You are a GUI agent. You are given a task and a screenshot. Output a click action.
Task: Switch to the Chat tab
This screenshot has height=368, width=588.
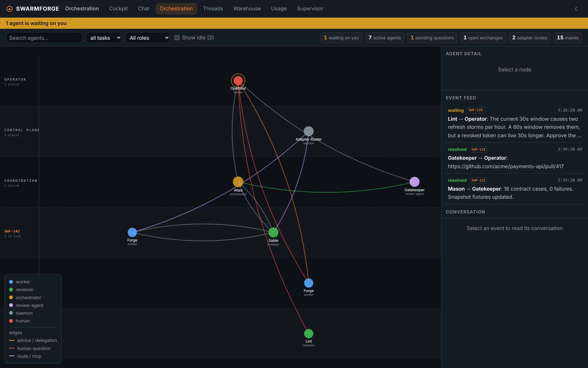[x=144, y=8]
